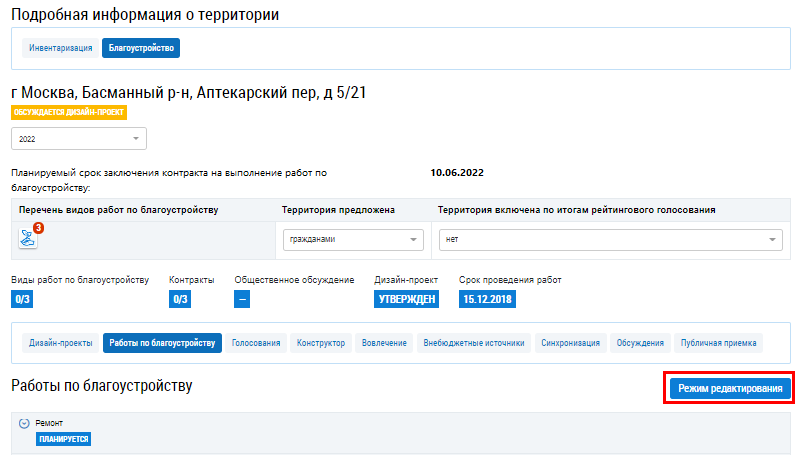Click the Срок проведения работ label
This screenshot has width=803, height=455.
510,280
